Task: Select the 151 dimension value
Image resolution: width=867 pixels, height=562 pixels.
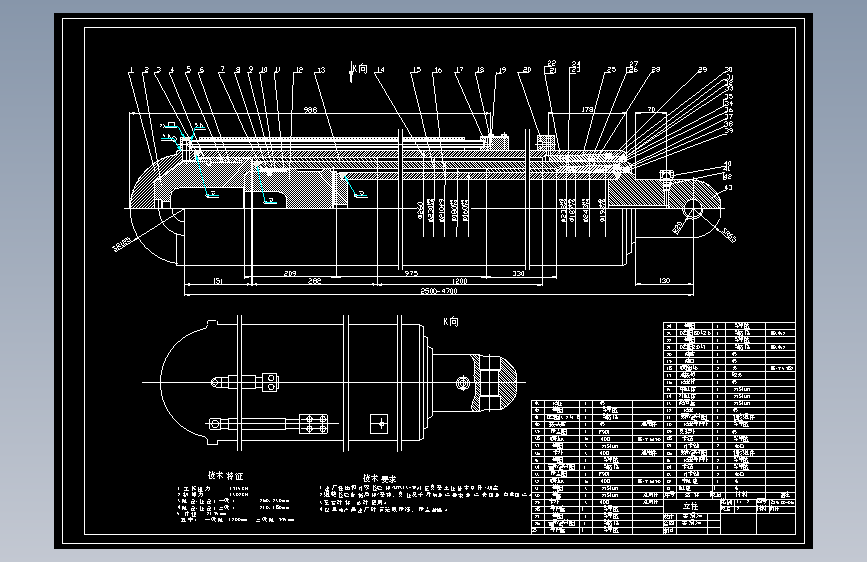Action: 218,281
